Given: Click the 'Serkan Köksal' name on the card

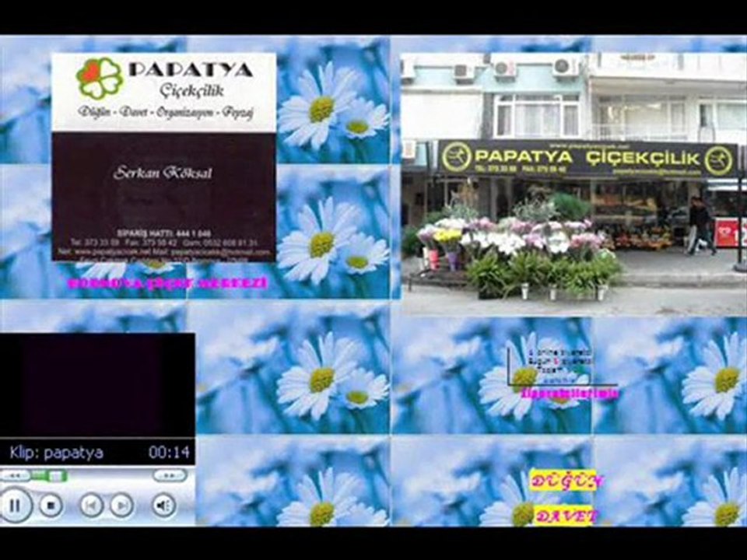Looking at the screenshot, I should (x=163, y=173).
